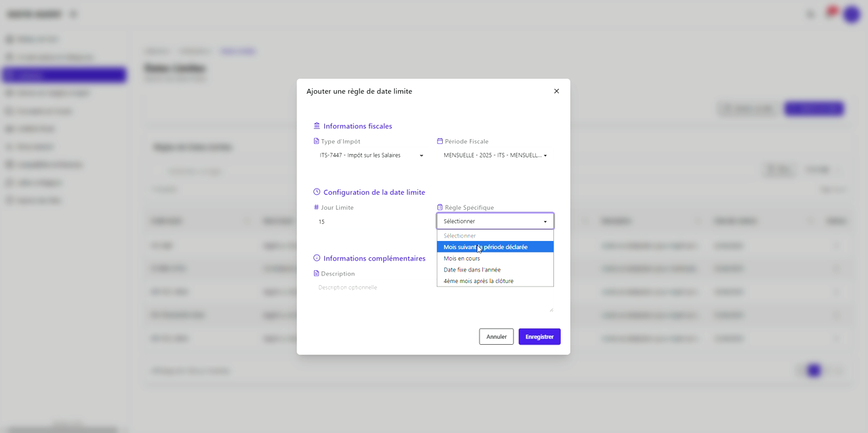The height and width of the screenshot is (433, 868).
Task: Collapse the Règle Spécifique dropdown
Action: [x=495, y=221]
